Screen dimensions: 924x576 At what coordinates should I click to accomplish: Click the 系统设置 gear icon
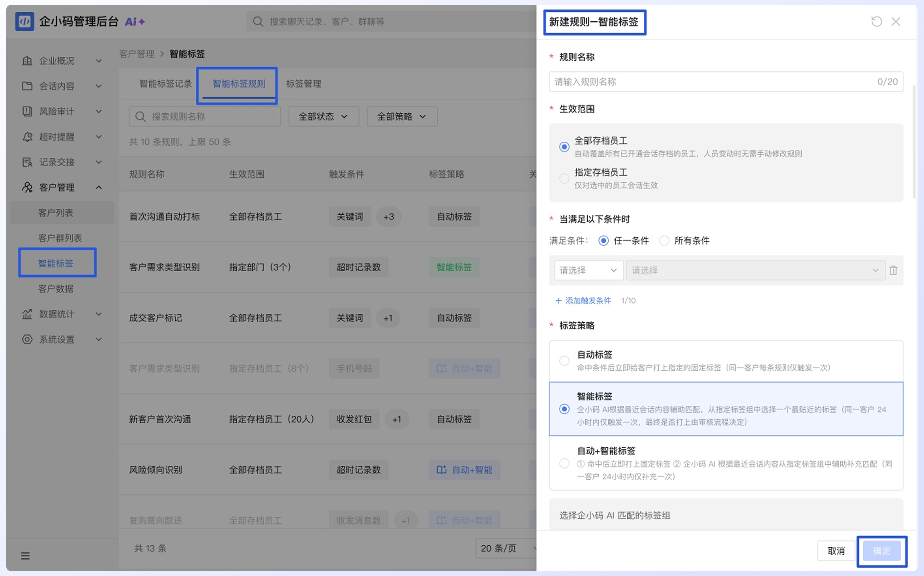[x=27, y=340]
